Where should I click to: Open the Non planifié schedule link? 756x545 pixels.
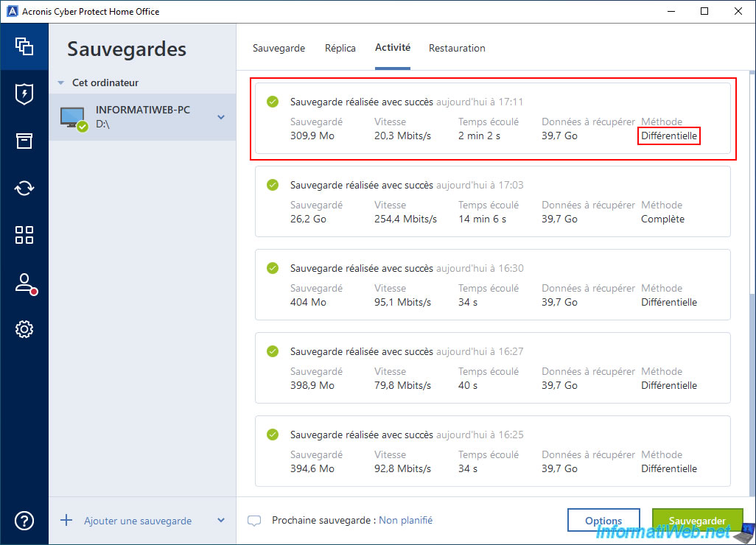(405, 521)
